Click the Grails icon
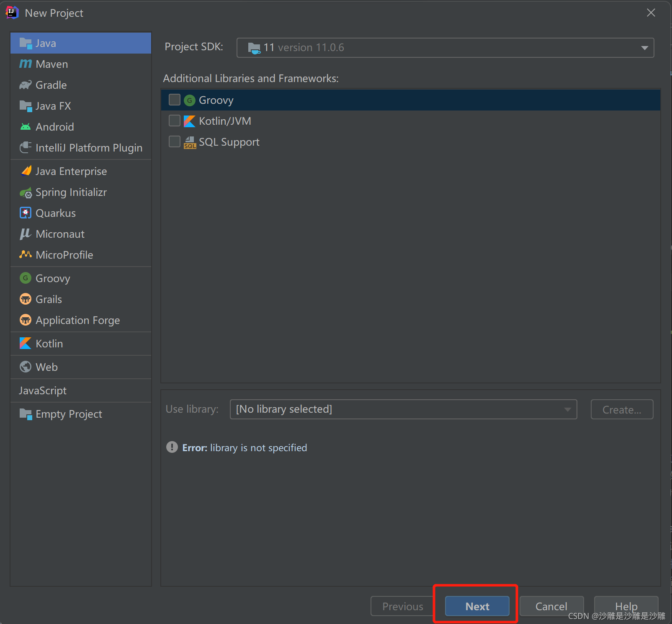The image size is (672, 624). (26, 299)
